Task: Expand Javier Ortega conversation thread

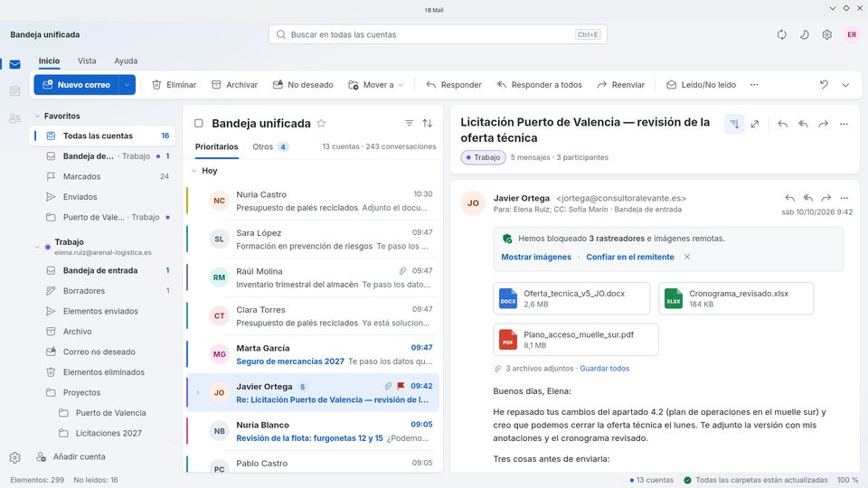Action: coord(198,393)
